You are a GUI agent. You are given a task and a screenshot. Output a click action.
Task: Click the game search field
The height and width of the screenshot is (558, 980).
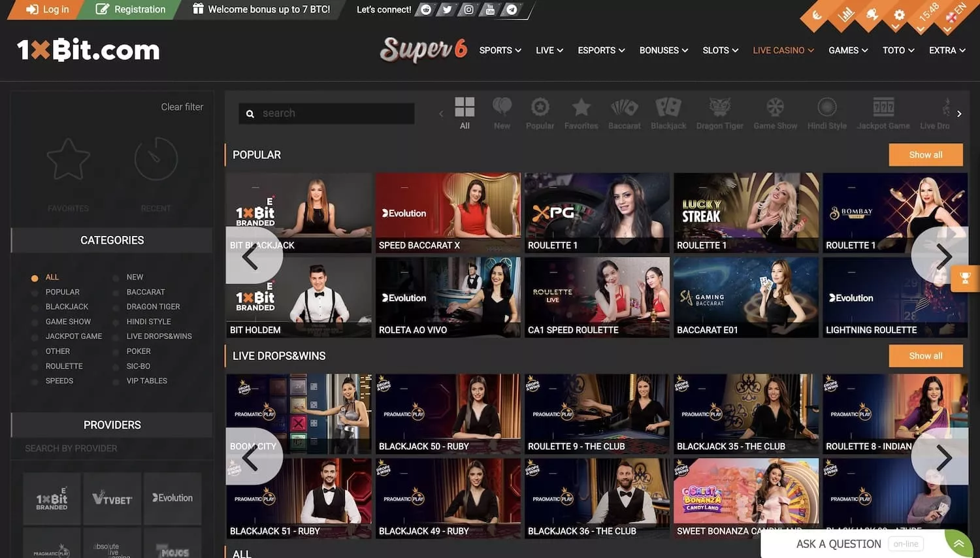click(333, 114)
